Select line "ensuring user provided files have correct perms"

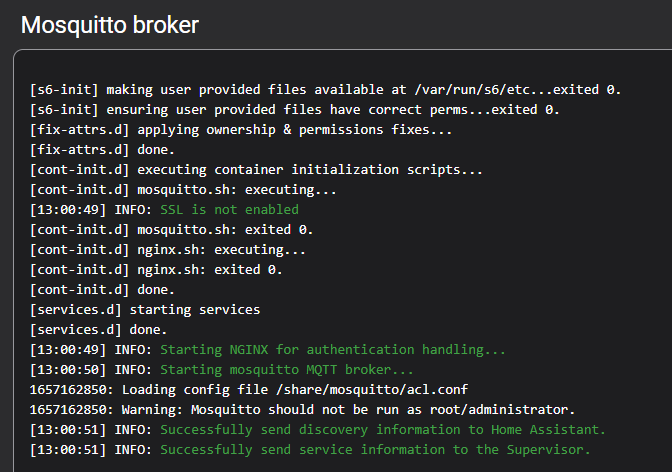(x=294, y=110)
